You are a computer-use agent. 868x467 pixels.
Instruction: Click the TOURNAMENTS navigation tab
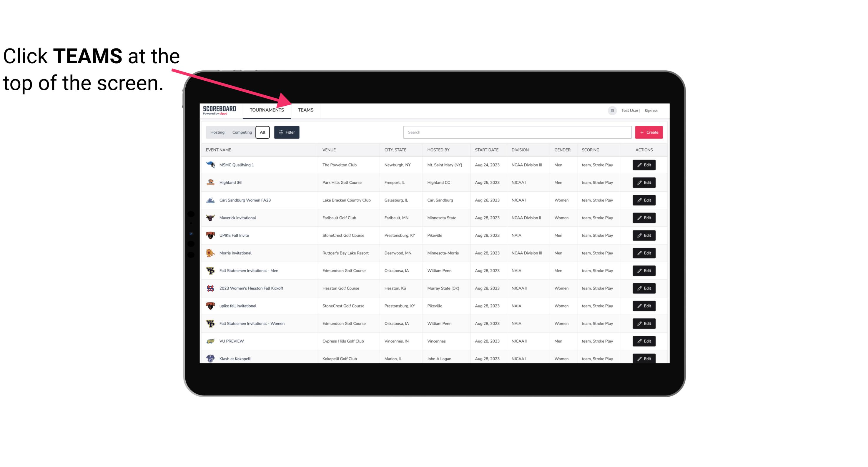click(x=267, y=110)
